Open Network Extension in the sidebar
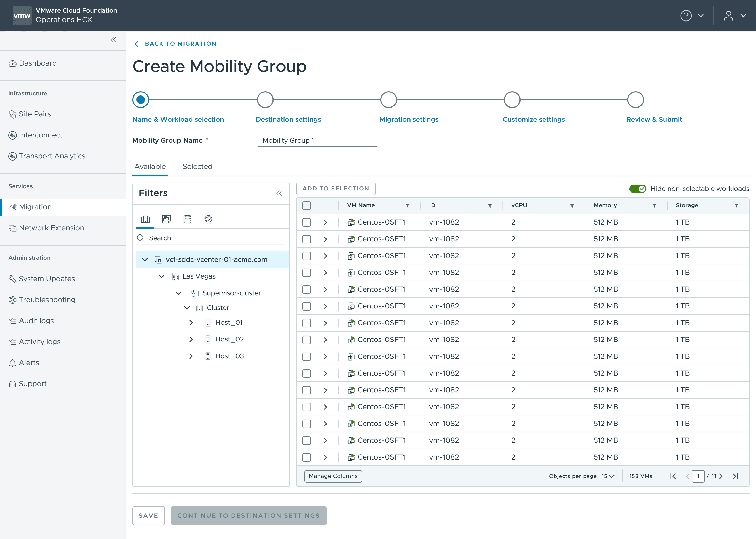 pos(51,228)
